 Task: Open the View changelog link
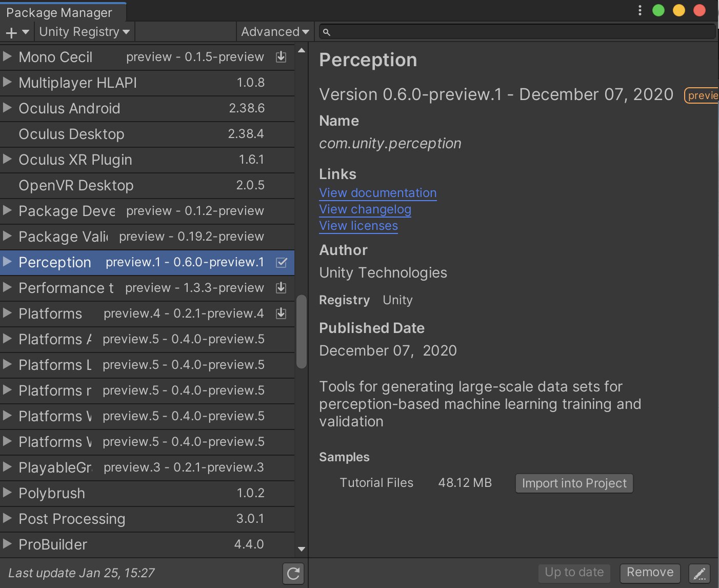(365, 209)
